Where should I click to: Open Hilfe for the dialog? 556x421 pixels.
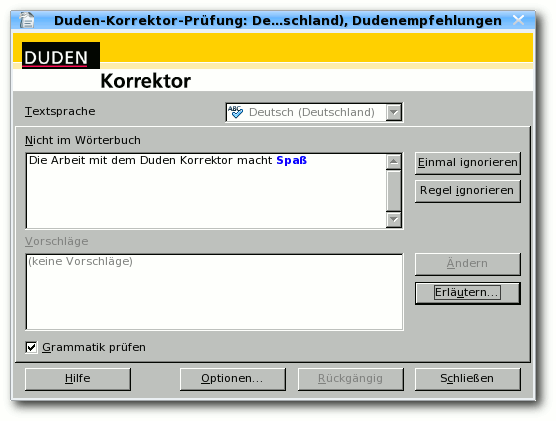[x=78, y=379]
